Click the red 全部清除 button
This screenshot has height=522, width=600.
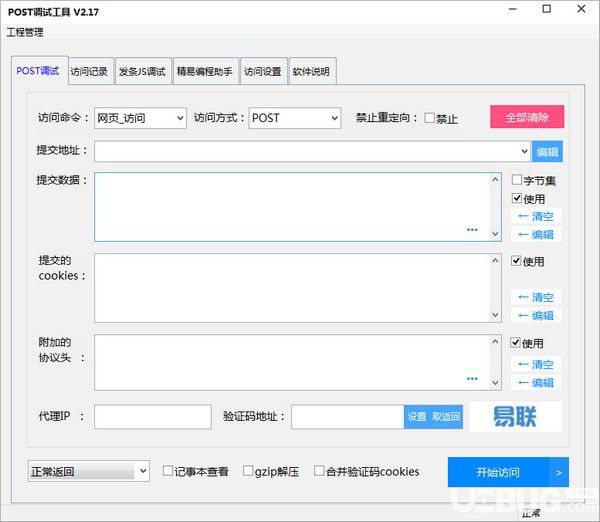[527, 117]
